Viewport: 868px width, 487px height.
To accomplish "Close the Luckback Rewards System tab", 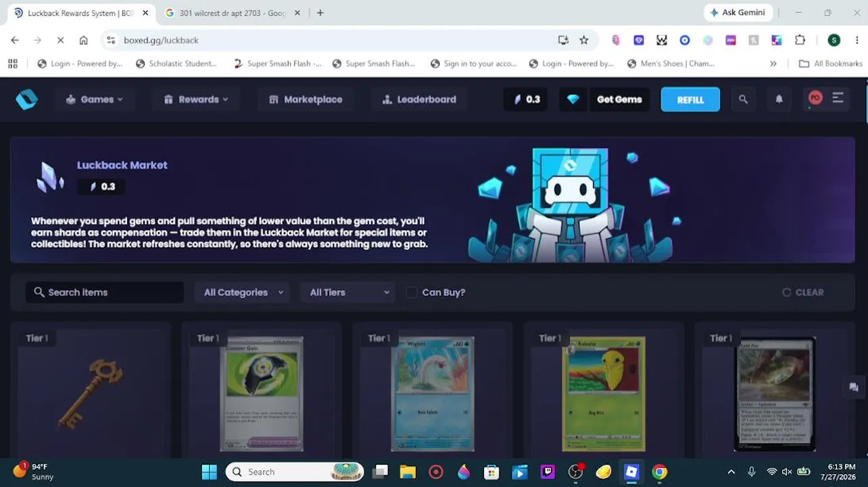I will pyautogui.click(x=145, y=13).
